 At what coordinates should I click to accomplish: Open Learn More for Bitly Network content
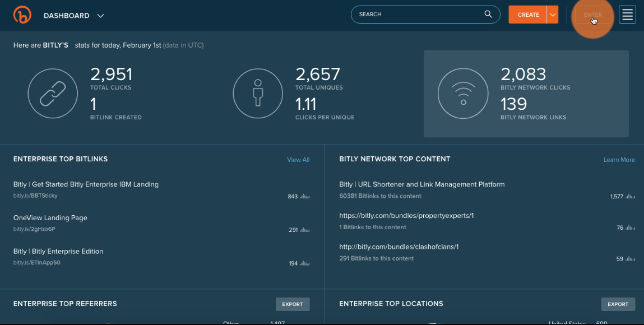[619, 160]
